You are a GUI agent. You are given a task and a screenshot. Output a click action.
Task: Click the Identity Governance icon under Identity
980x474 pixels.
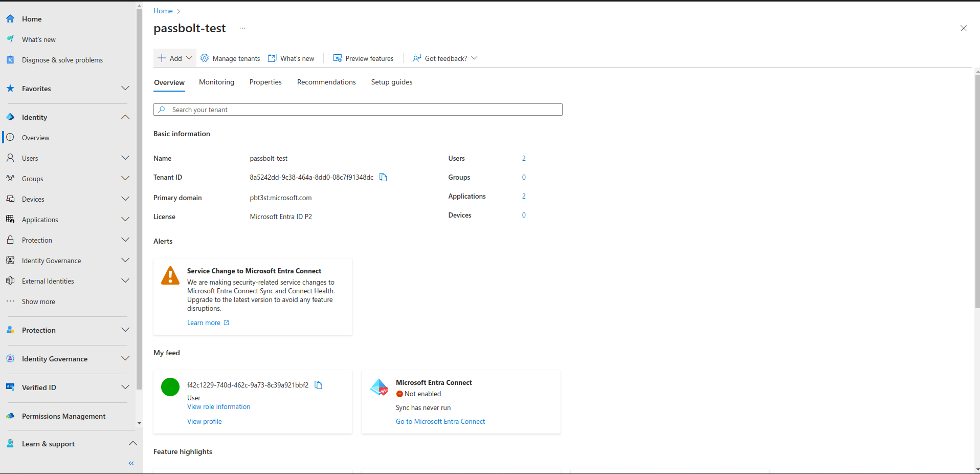click(x=10, y=261)
